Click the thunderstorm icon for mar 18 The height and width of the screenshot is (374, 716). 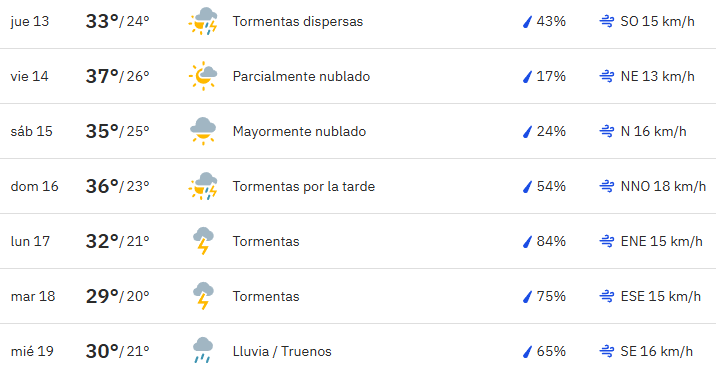[203, 296]
